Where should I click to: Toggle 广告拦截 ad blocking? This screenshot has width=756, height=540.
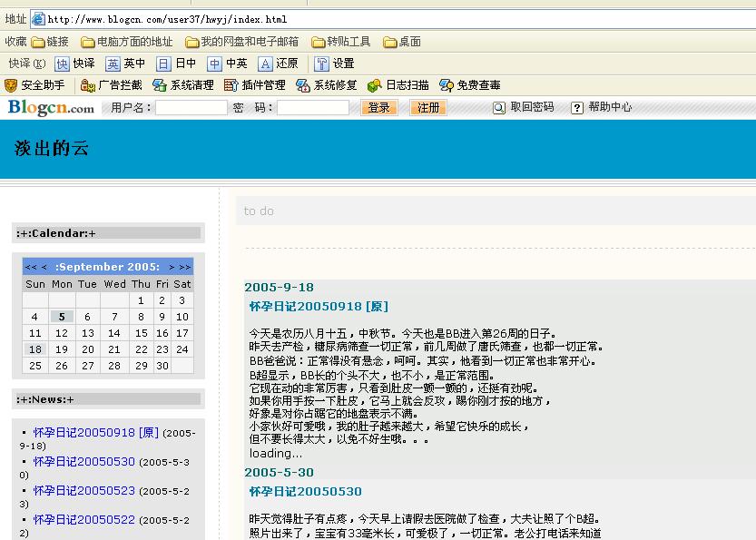pos(88,85)
